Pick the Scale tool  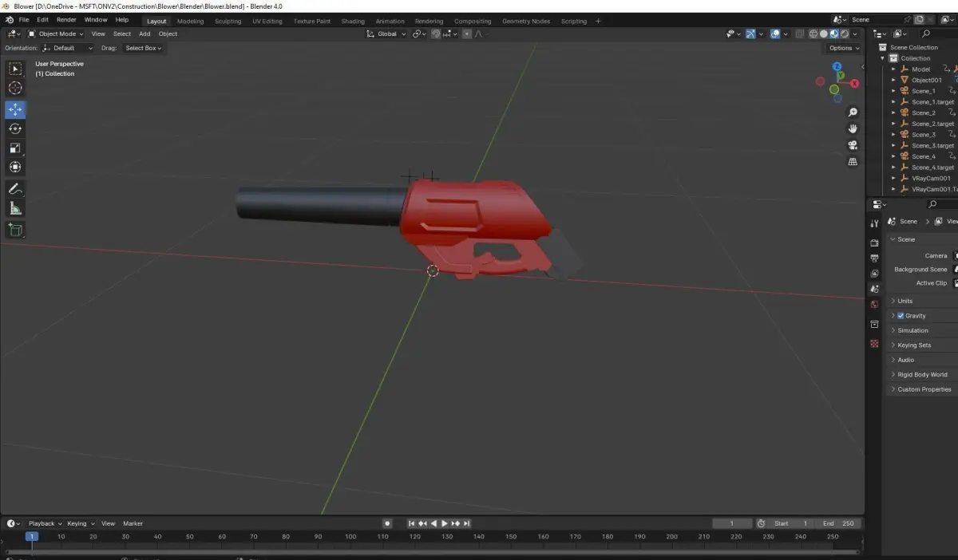click(15, 148)
